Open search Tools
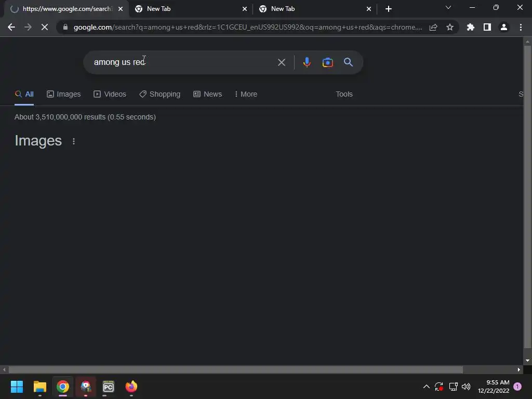The width and height of the screenshot is (532, 399). point(344,95)
